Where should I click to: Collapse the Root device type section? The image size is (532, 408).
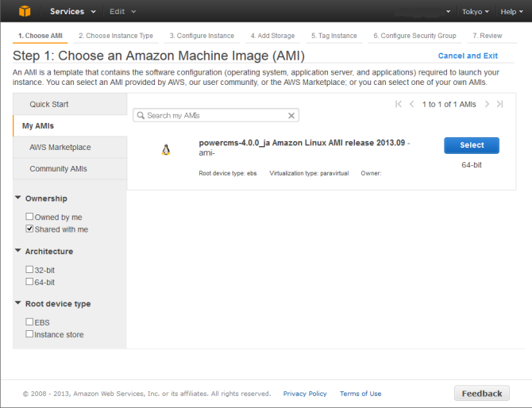pyautogui.click(x=18, y=302)
